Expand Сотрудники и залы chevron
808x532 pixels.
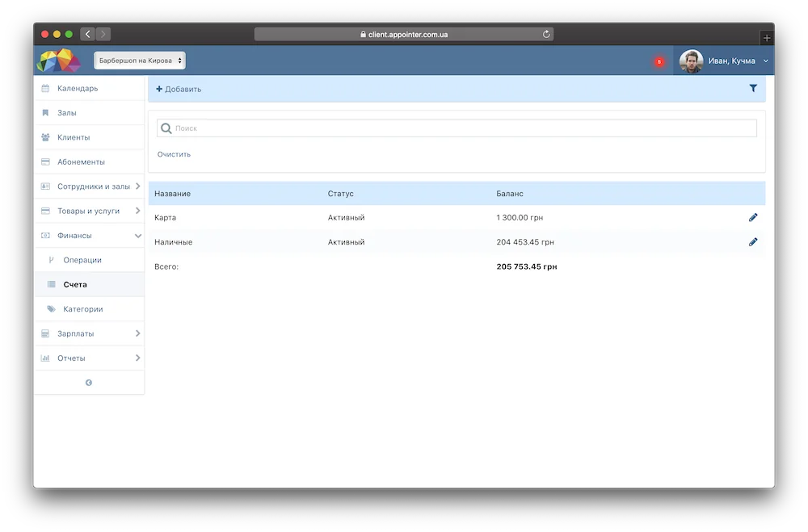click(x=137, y=186)
